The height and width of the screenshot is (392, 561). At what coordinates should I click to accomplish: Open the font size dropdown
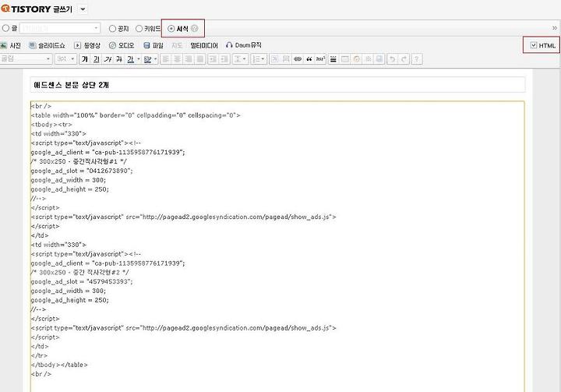(65, 59)
